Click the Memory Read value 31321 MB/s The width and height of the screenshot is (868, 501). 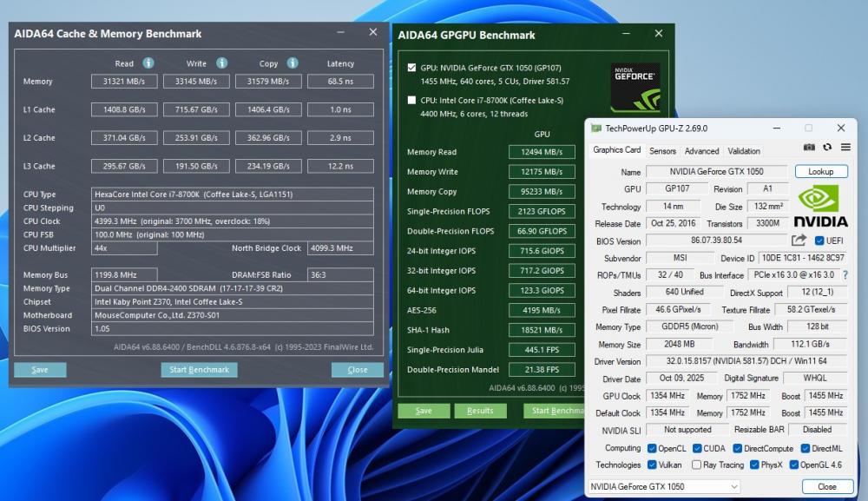tap(124, 82)
